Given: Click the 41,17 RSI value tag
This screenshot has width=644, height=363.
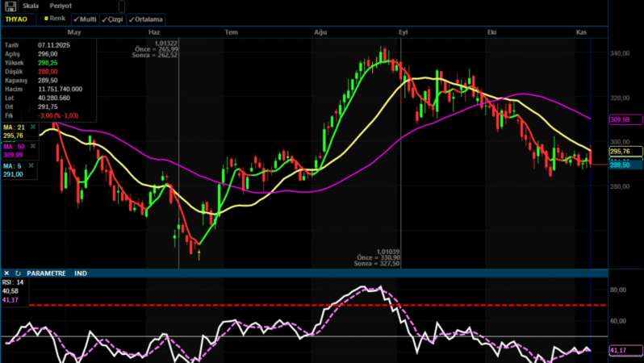Looking at the screenshot, I should (620, 350).
